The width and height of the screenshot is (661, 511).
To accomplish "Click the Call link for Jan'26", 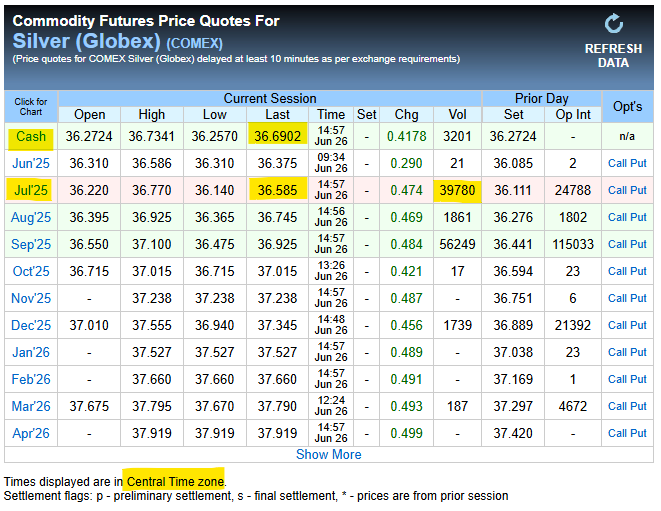I will 617,352.
